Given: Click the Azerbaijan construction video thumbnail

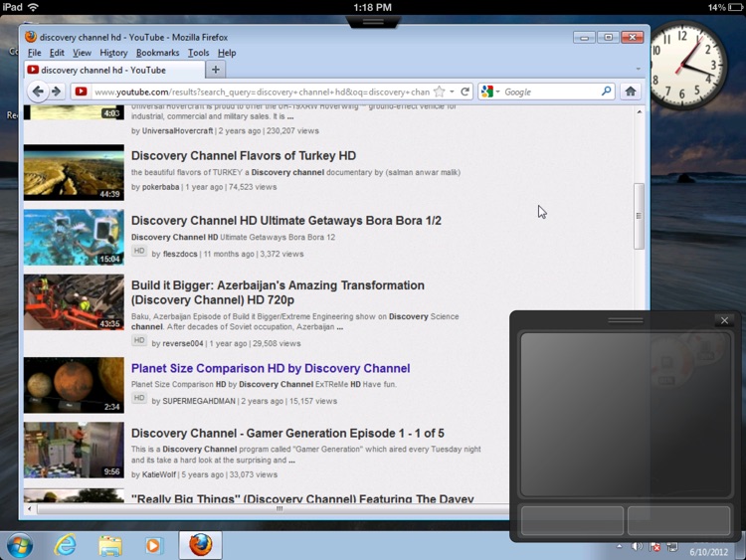Looking at the screenshot, I should pyautogui.click(x=74, y=301).
